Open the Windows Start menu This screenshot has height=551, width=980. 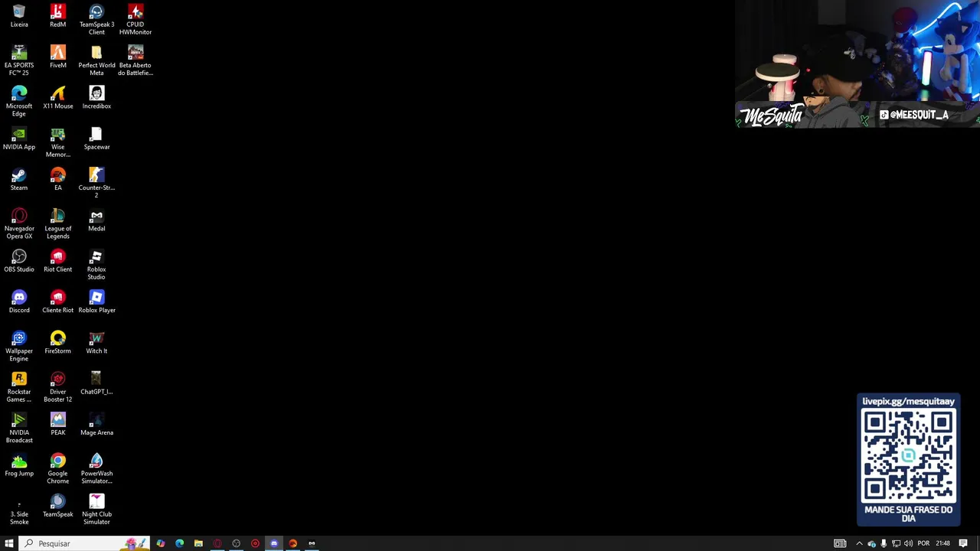tap(9, 543)
